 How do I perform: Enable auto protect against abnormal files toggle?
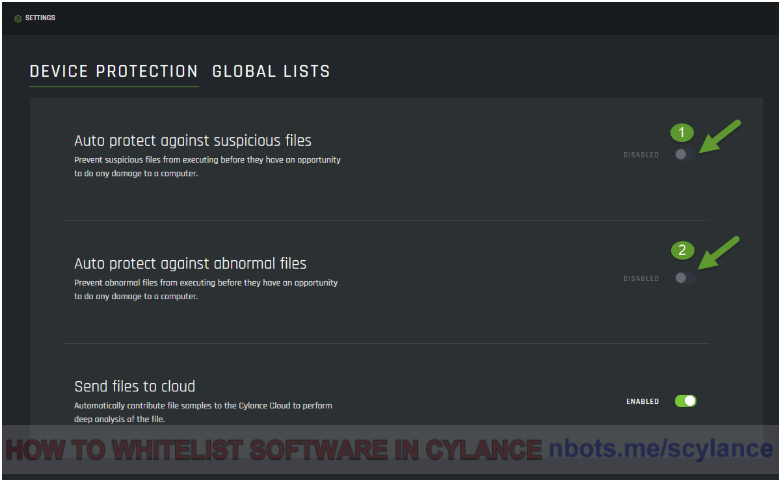pyautogui.click(x=685, y=278)
